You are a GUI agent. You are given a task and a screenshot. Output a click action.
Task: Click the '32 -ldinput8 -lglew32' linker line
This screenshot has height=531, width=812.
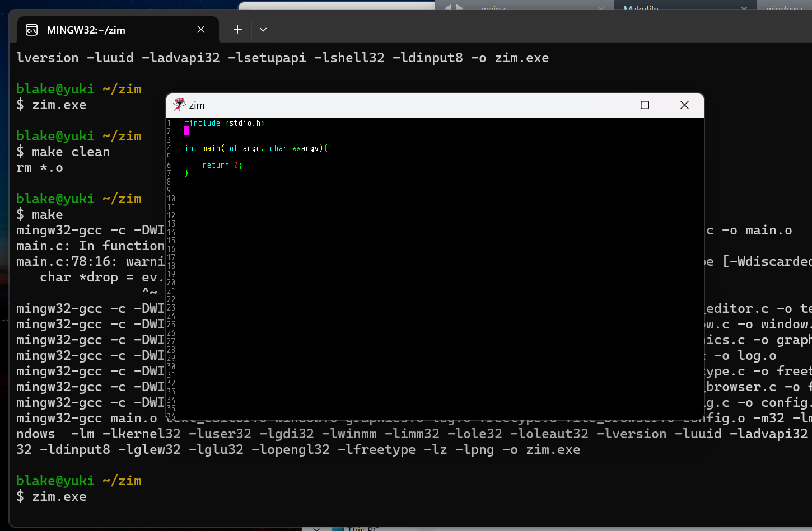point(298,449)
